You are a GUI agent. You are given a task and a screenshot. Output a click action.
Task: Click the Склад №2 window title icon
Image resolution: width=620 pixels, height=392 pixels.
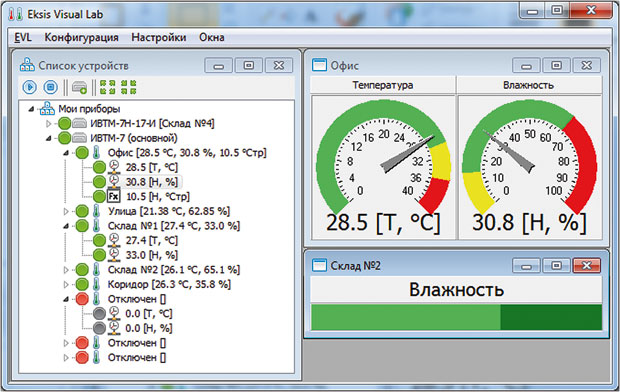point(319,265)
